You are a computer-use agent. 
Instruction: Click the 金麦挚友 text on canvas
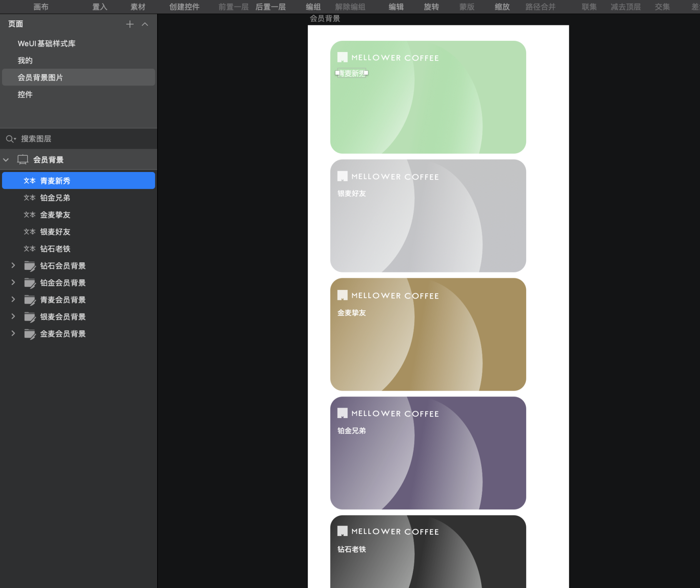[x=352, y=313]
